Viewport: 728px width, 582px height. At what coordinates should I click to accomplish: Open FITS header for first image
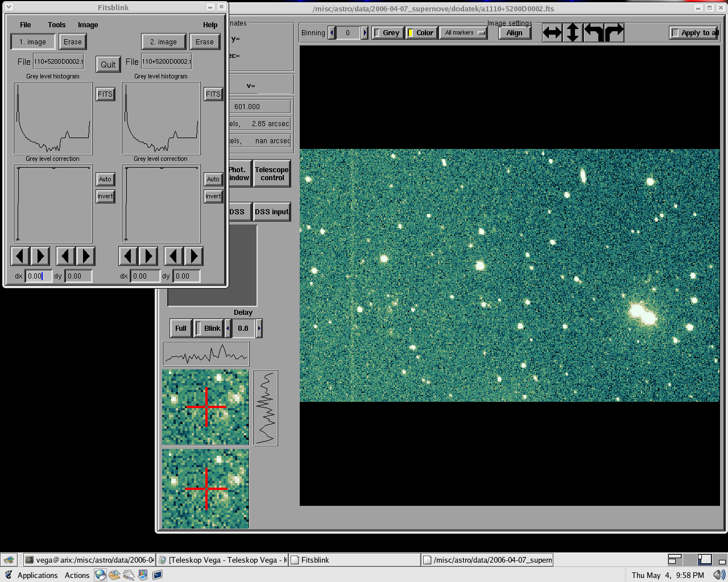coord(105,94)
